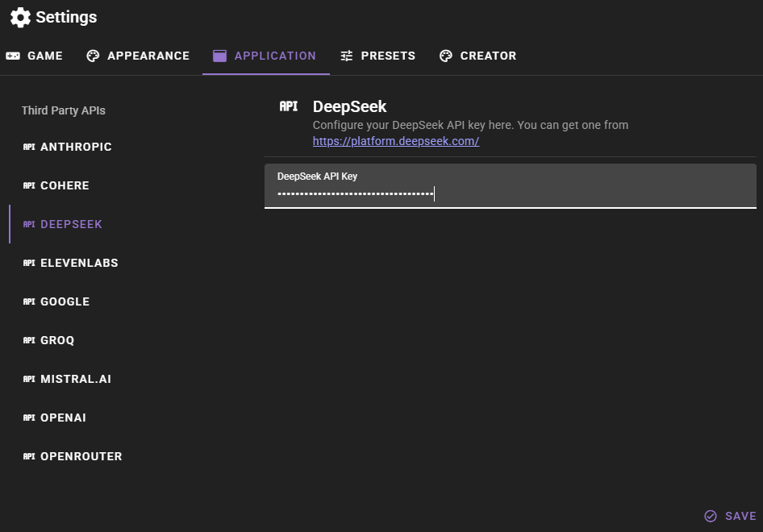Save the API key settings
This screenshot has width=763, height=532.
tap(730, 516)
